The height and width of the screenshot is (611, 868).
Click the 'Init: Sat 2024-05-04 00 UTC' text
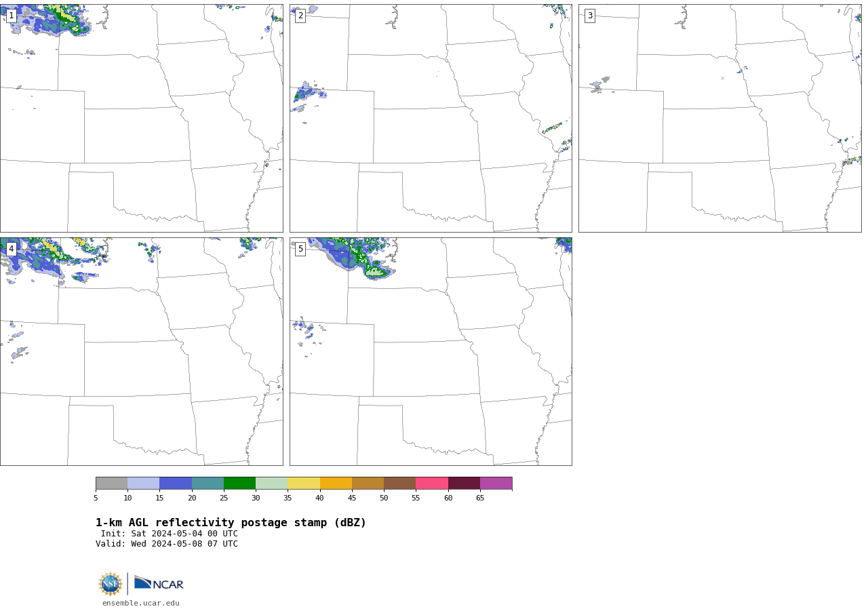[170, 534]
